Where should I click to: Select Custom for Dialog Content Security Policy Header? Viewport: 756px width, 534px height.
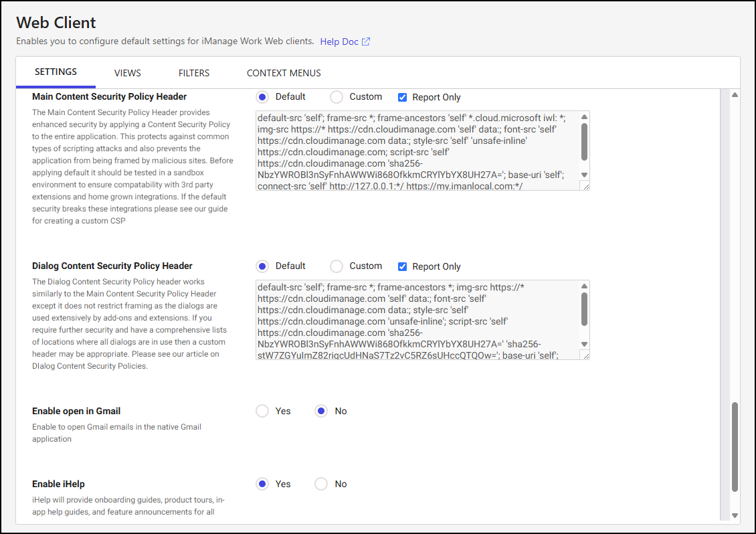click(x=337, y=266)
